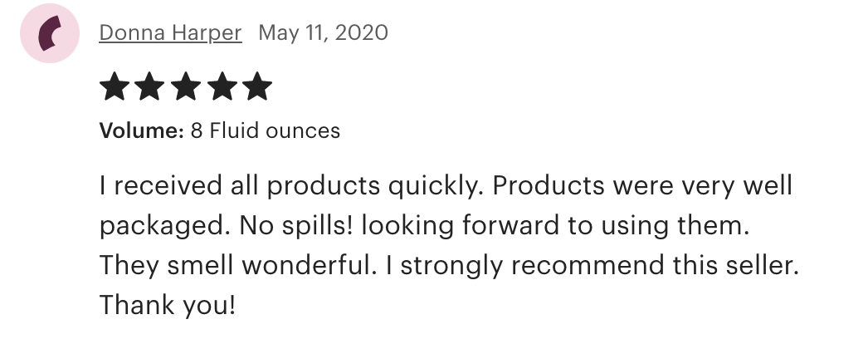
Task: Click the bold "Volume:" label
Action: click(140, 130)
